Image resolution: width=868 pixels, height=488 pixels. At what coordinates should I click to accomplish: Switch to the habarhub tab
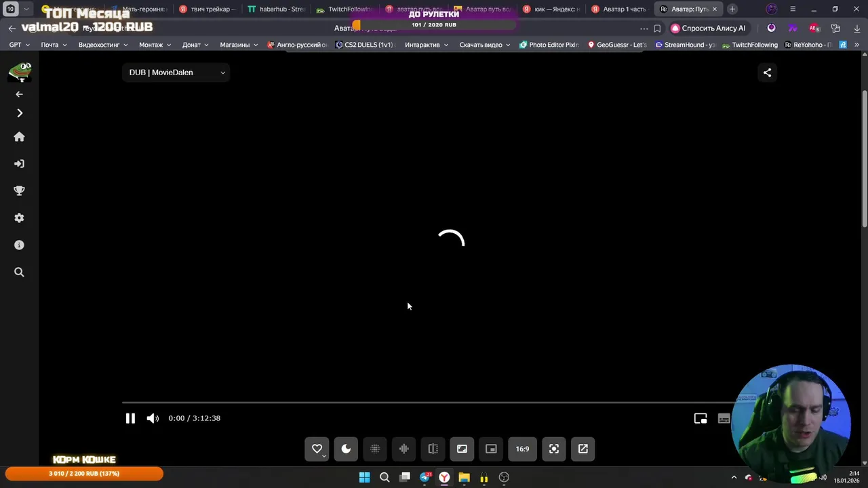[x=277, y=9]
